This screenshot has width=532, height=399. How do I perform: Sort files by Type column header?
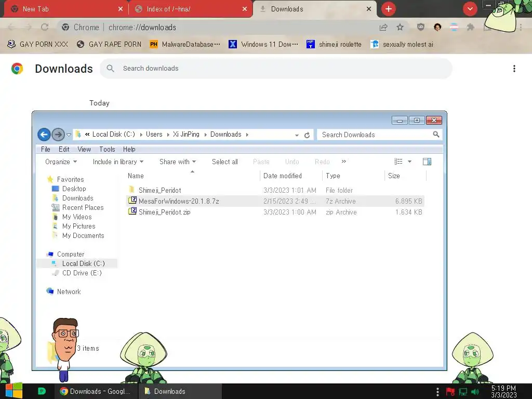353,176
